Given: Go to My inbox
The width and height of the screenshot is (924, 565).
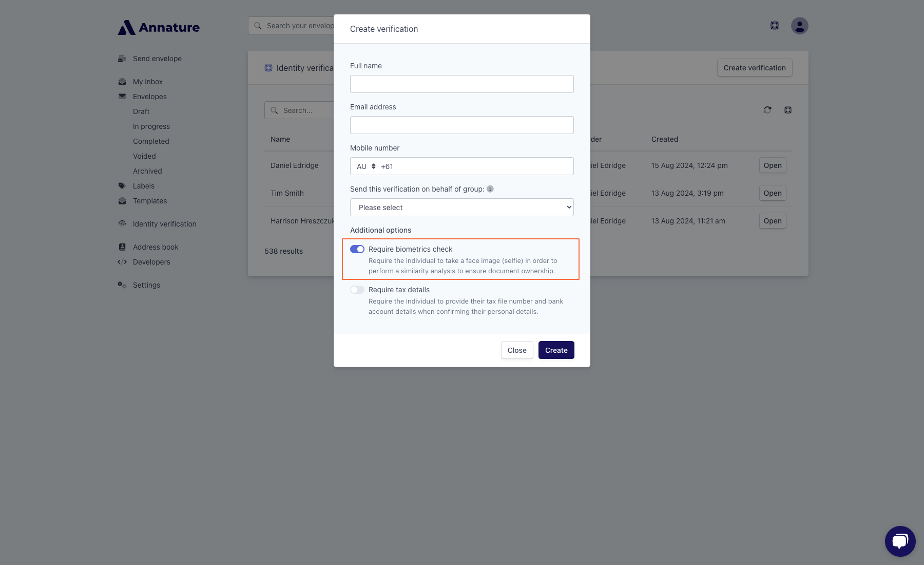Looking at the screenshot, I should click(147, 82).
